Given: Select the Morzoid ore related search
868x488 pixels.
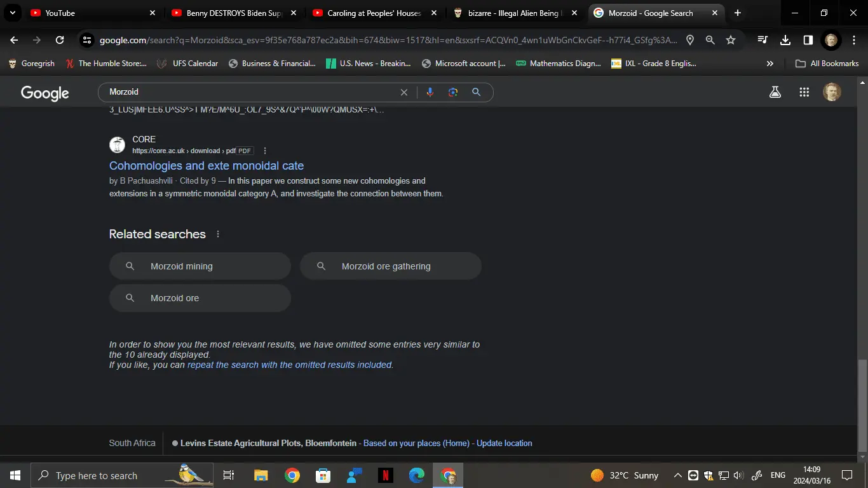Looking at the screenshot, I should pyautogui.click(x=200, y=298).
